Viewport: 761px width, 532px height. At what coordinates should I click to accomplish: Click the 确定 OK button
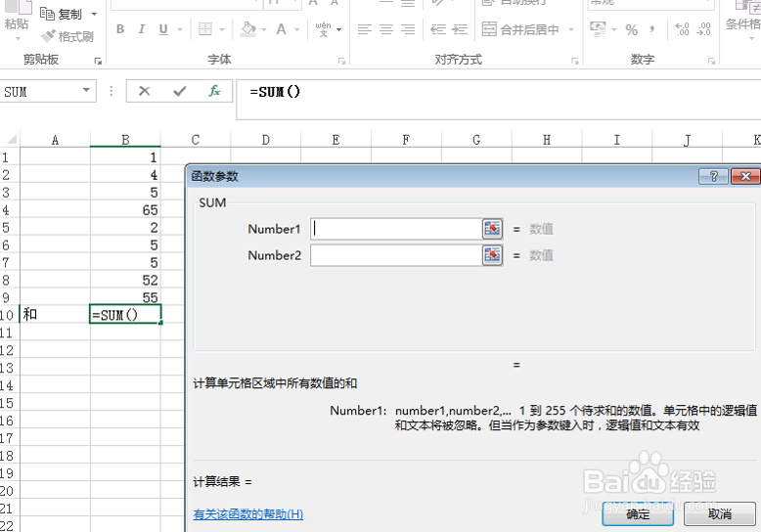tap(638, 514)
